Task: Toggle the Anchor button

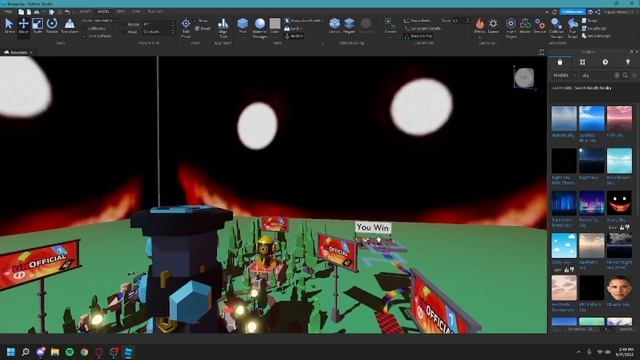Action: (x=294, y=36)
